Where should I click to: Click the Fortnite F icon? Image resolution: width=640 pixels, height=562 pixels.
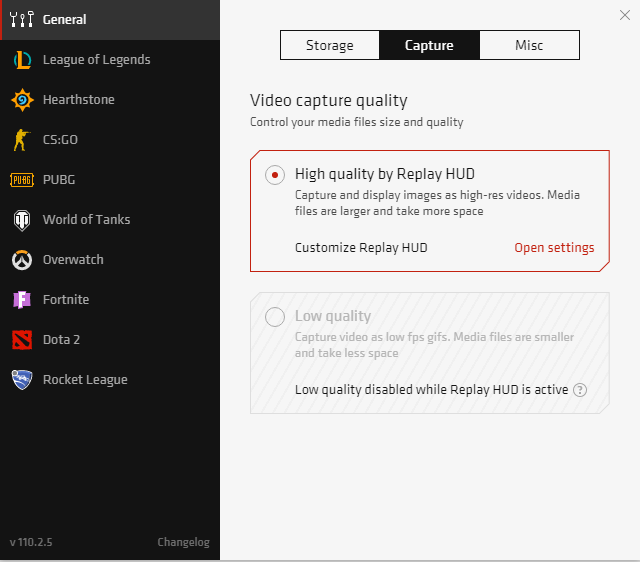tap(22, 300)
